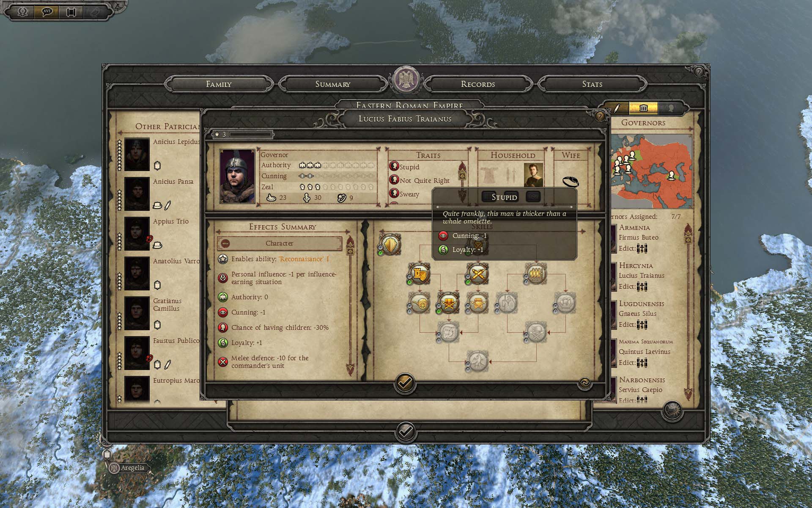Open the Records tab

pos(478,84)
